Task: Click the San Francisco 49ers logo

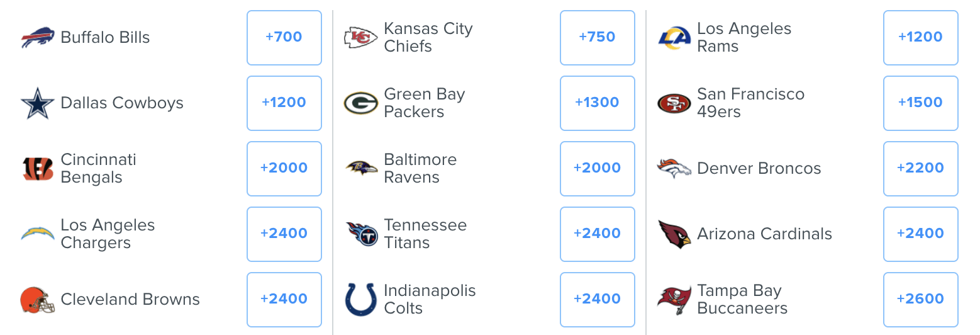Action: [x=674, y=103]
